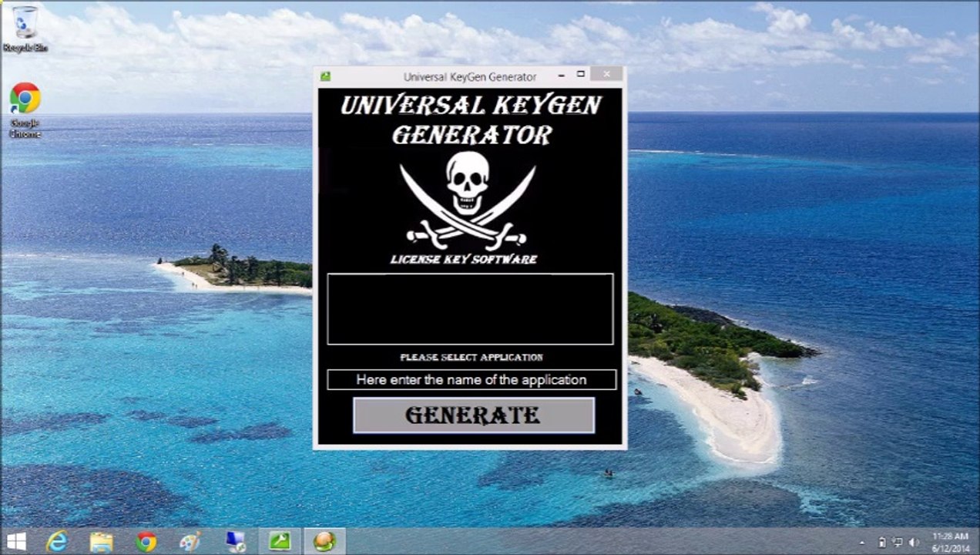Click the 'PLEASE SELECT APPLICATION' label
This screenshot has width=980, height=555.
coord(472,358)
